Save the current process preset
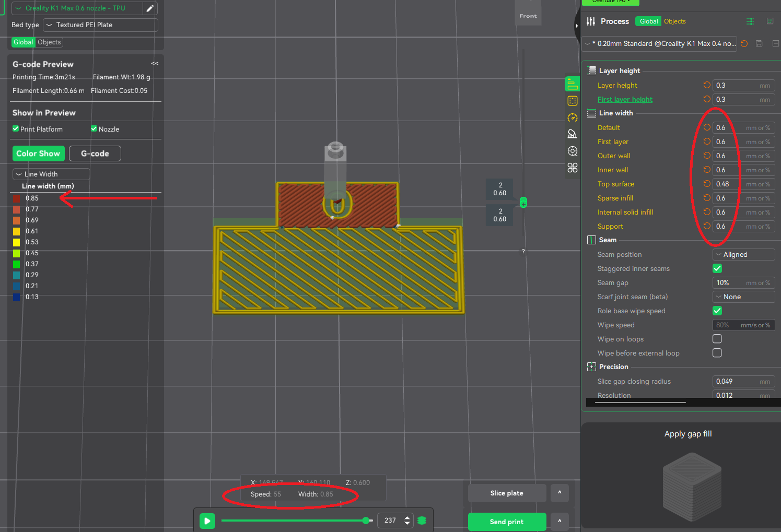The image size is (781, 532). pos(759,44)
